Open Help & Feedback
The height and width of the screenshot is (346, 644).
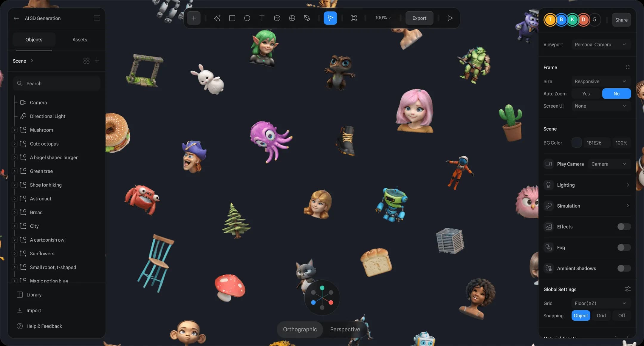[39, 326]
